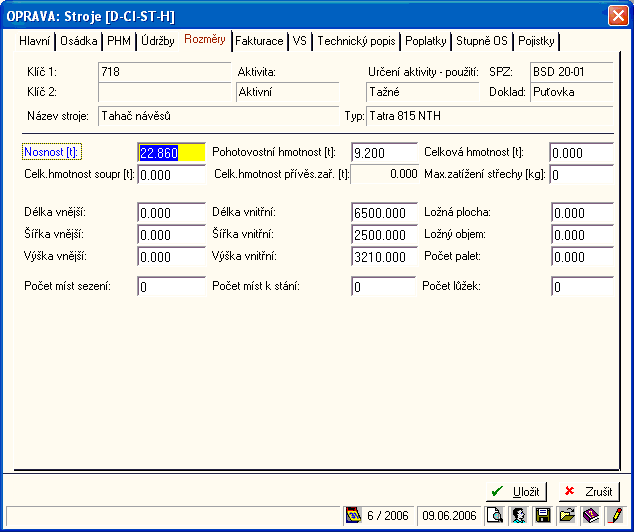The height and width of the screenshot is (532, 634).
Task: Click the Doklad field Puťovka
Action: pos(572,92)
